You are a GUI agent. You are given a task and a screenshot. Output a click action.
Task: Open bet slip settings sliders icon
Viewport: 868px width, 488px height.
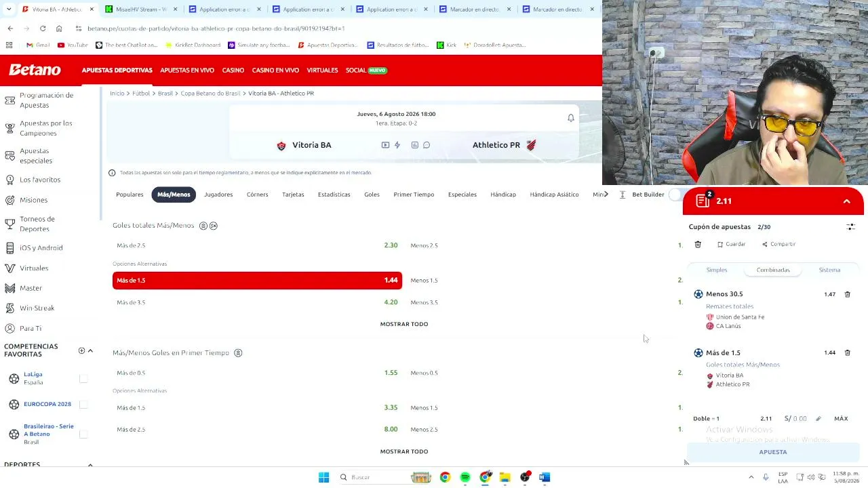(x=850, y=227)
